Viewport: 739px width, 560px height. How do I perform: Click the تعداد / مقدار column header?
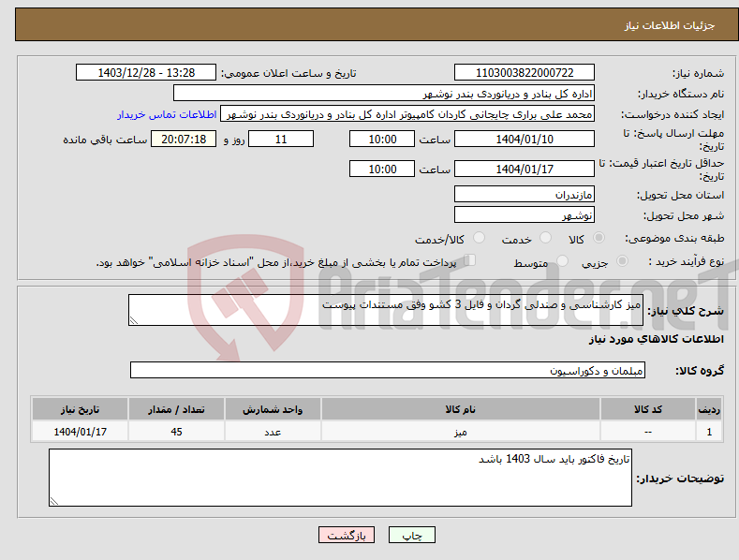pyautogui.click(x=176, y=409)
